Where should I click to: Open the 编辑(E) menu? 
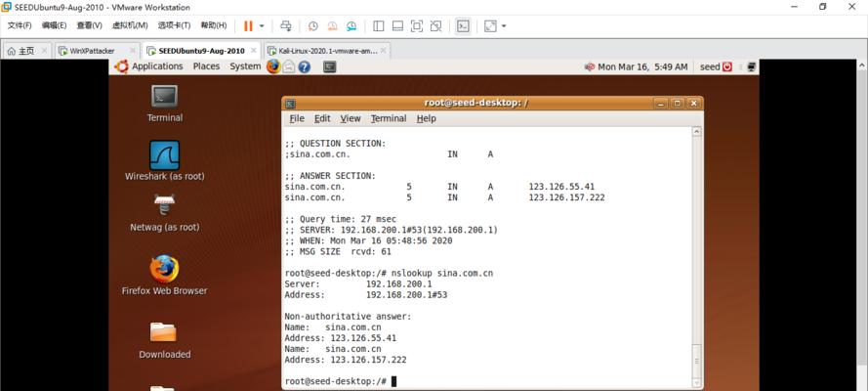55,25
